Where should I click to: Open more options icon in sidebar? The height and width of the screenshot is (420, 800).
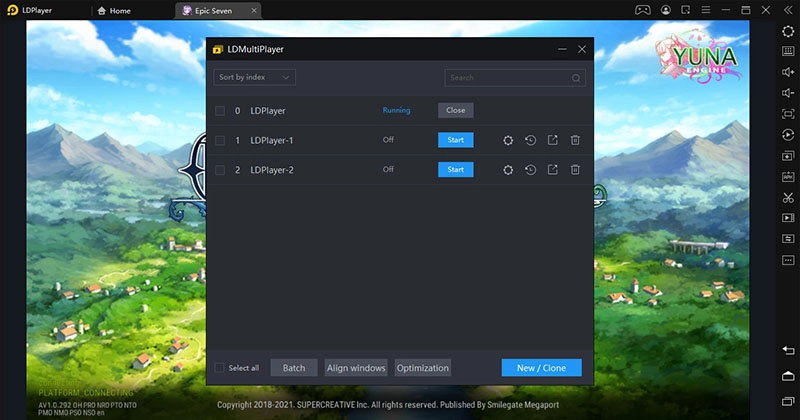click(788, 260)
